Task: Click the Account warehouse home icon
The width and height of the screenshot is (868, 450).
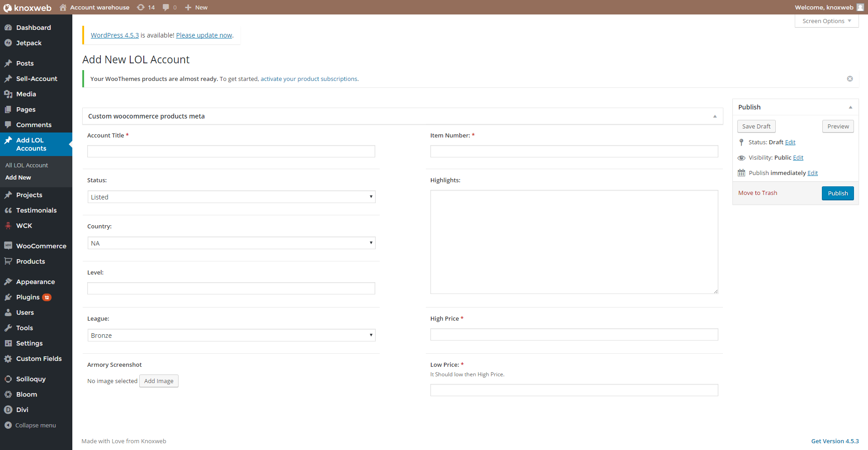Action: 63,7
